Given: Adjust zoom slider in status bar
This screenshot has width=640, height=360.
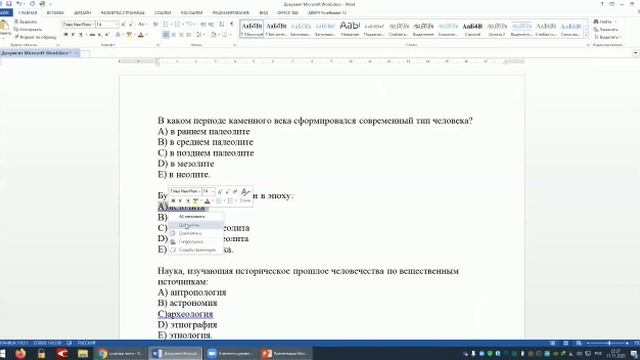Looking at the screenshot, I should pyautogui.click(x=609, y=343).
